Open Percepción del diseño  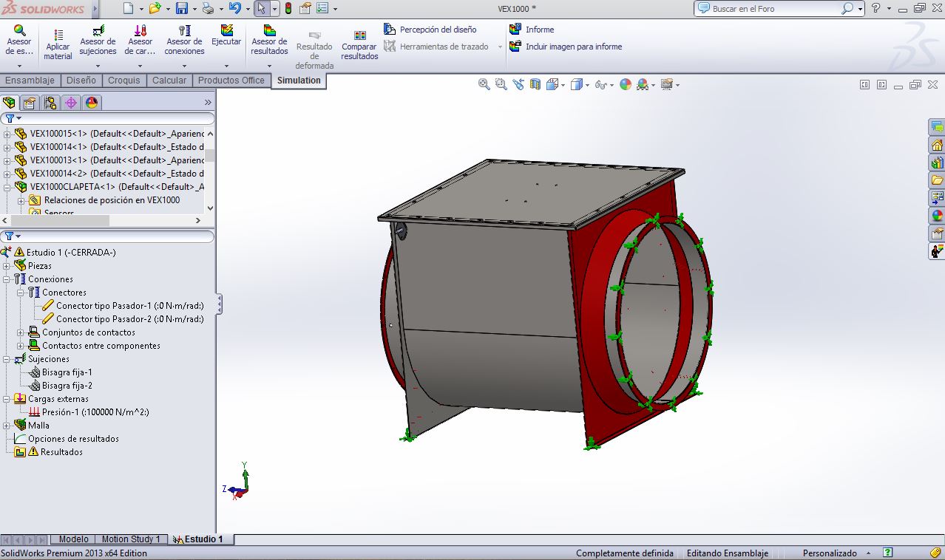pyautogui.click(x=430, y=30)
